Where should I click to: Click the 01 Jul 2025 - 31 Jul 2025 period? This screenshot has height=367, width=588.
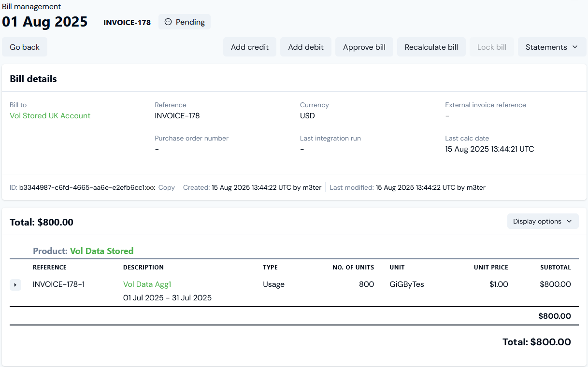167,298
